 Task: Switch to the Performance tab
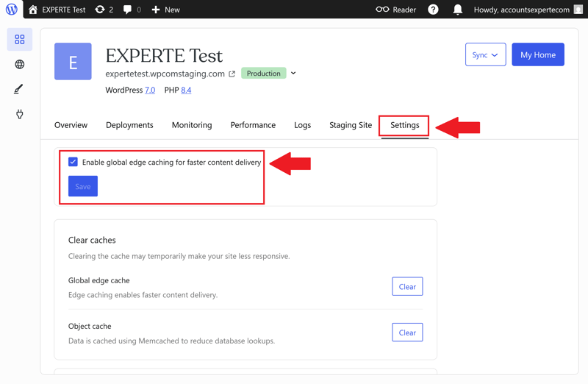tap(253, 125)
